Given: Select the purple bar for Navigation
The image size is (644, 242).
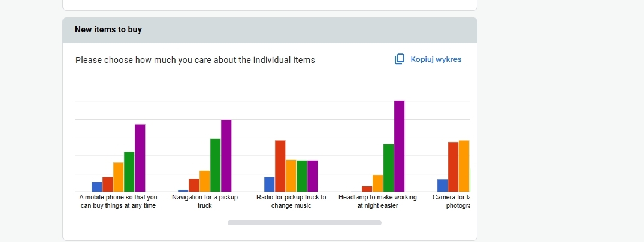Looking at the screenshot, I should 226,156.
